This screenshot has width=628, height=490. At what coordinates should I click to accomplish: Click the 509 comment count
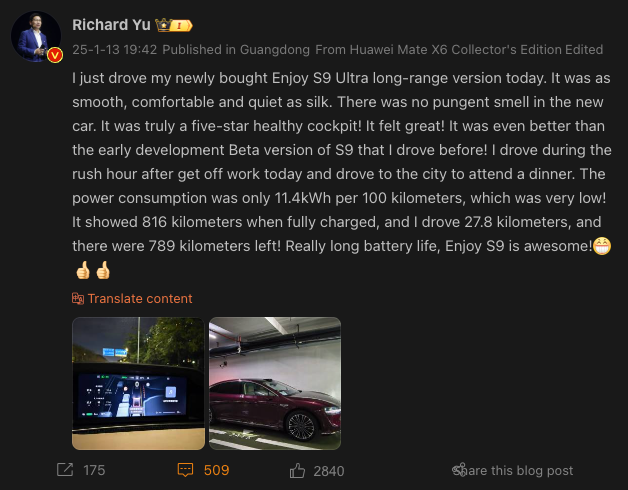(x=216, y=470)
